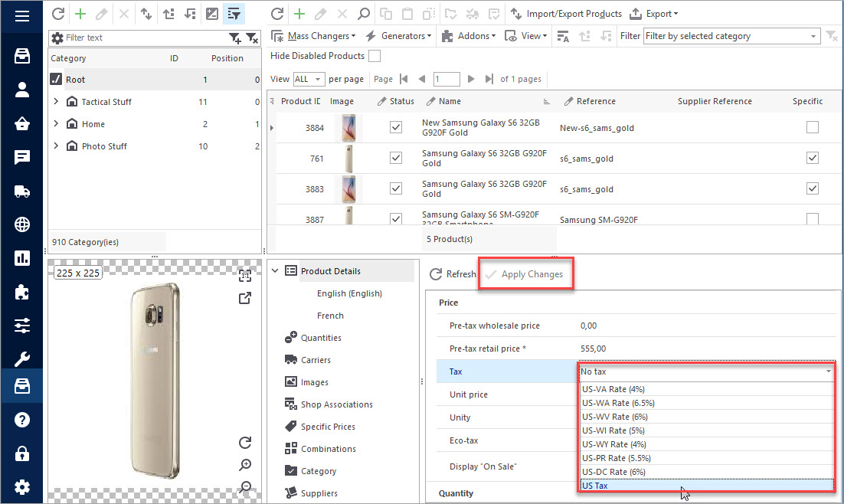The width and height of the screenshot is (844, 504).
Task: Select US-WA Rate (6.5%) tax option
Action: (x=707, y=403)
